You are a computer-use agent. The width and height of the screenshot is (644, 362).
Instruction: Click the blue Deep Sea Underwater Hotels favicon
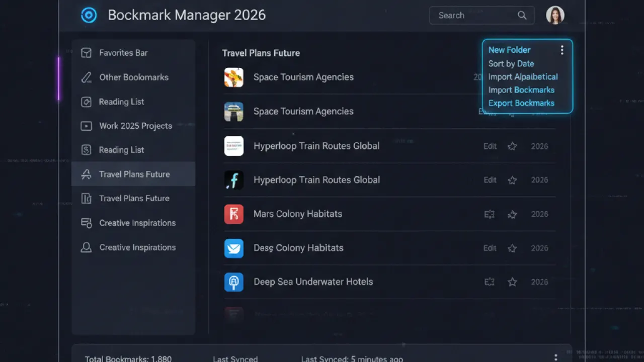click(x=234, y=282)
